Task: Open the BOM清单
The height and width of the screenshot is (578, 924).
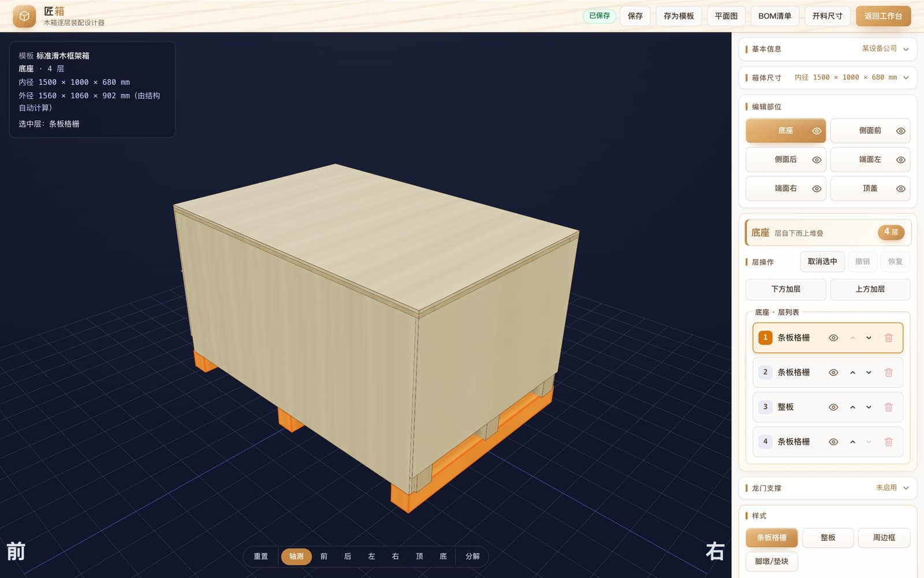Action: [774, 16]
